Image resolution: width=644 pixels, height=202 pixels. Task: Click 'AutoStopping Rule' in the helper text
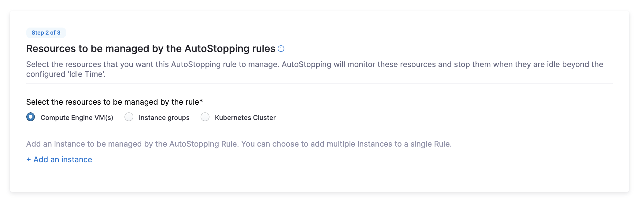[203, 144]
